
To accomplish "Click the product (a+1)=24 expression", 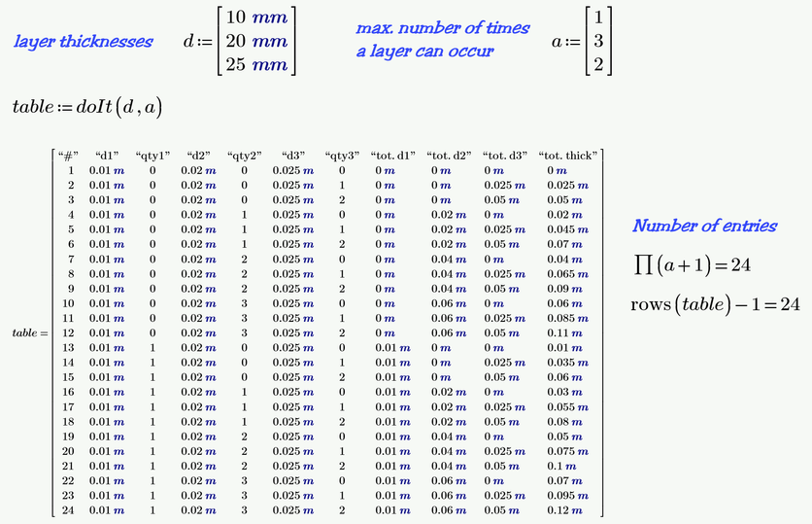I will coord(692,264).
